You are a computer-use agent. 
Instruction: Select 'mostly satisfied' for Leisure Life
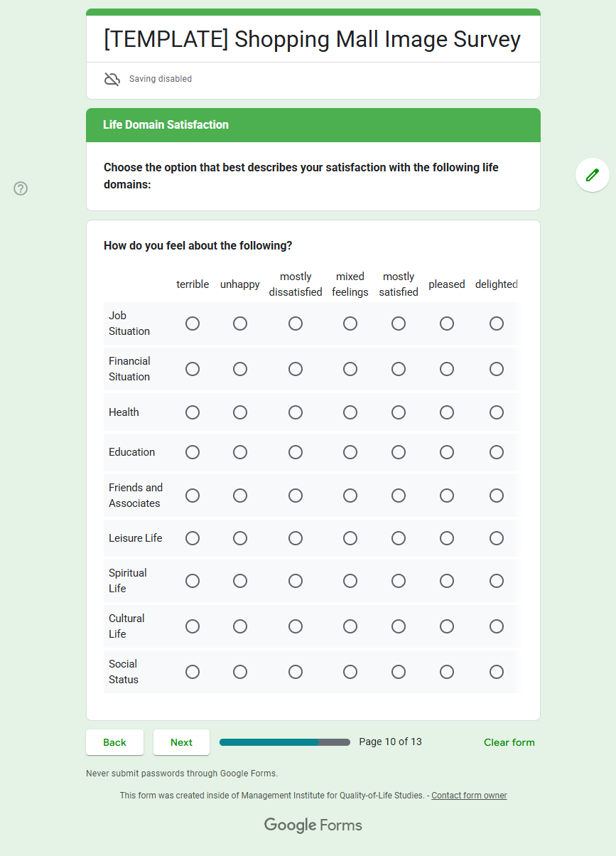[x=399, y=538]
